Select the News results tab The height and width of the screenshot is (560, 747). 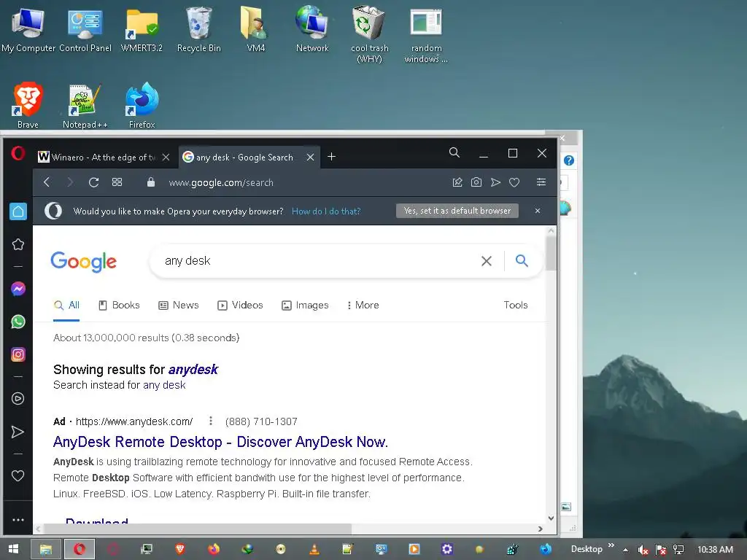pos(179,306)
